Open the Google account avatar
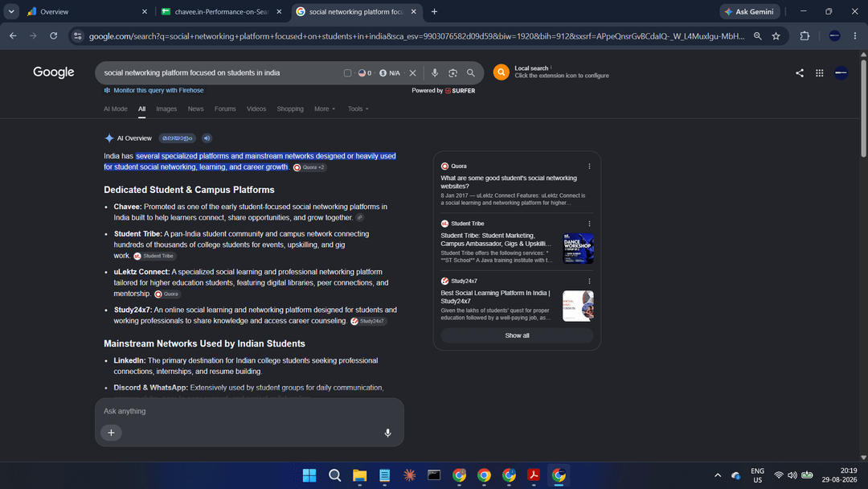 [x=841, y=72]
